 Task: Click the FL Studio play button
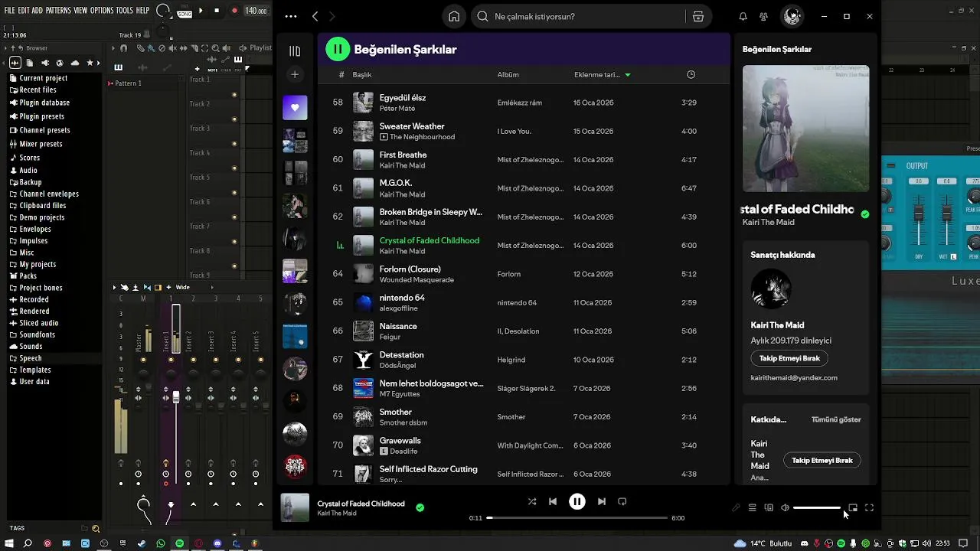(x=201, y=11)
